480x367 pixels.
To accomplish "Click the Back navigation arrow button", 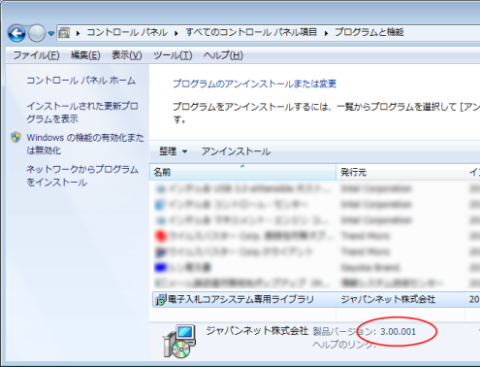I will tap(16, 33).
